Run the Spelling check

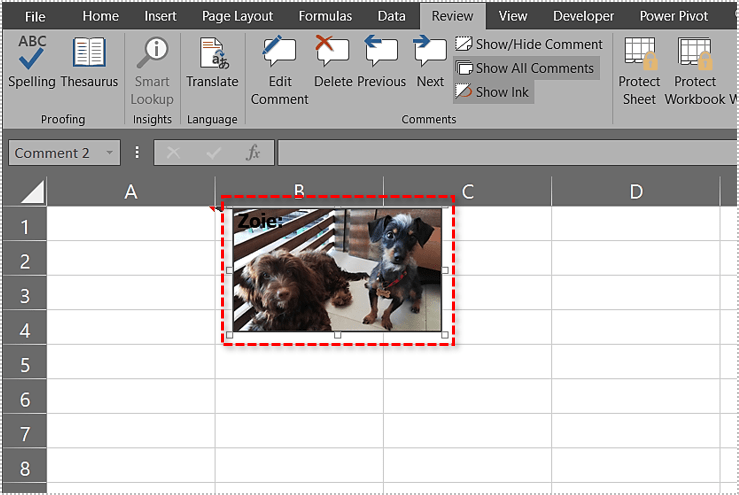[32, 62]
